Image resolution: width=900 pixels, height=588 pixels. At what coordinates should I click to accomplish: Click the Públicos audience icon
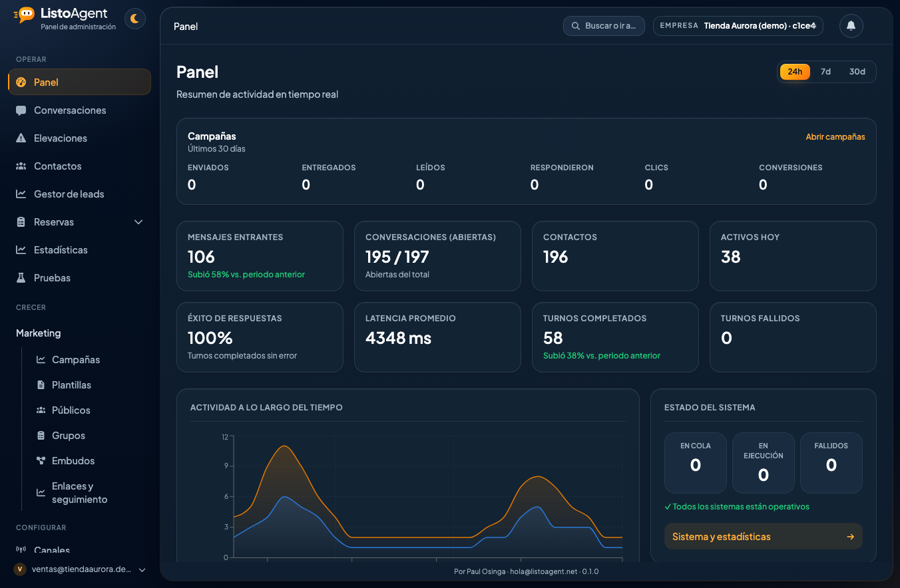tap(41, 410)
